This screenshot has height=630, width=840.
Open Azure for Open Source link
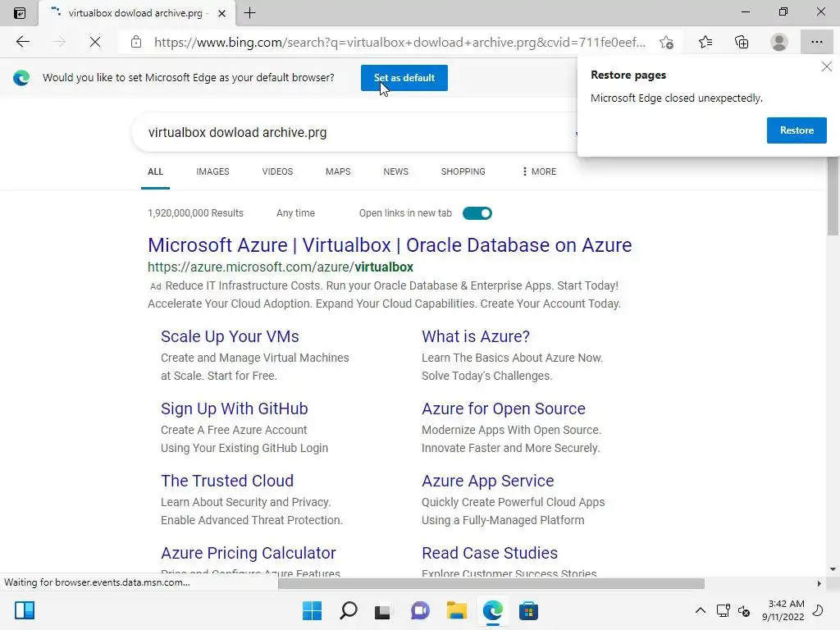click(x=504, y=409)
